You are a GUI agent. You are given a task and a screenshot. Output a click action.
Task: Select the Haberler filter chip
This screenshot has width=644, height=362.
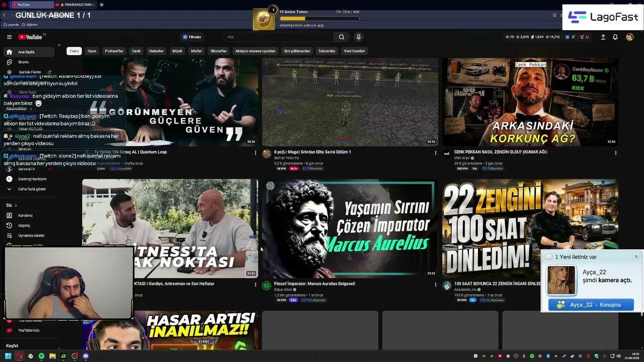(x=156, y=51)
